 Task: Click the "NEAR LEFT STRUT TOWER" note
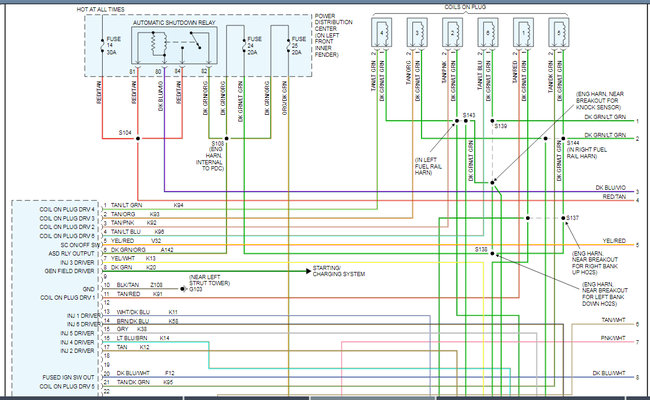[x=210, y=280]
